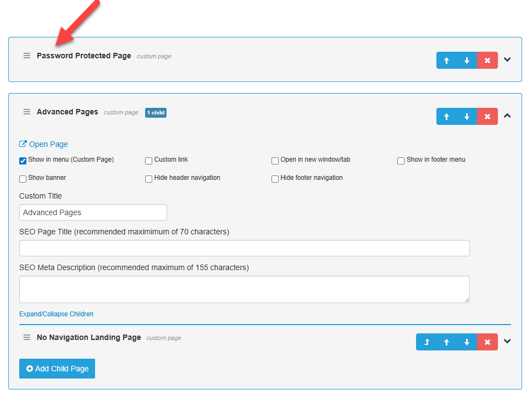Delete No Navigation Landing Page with red X

487,342
